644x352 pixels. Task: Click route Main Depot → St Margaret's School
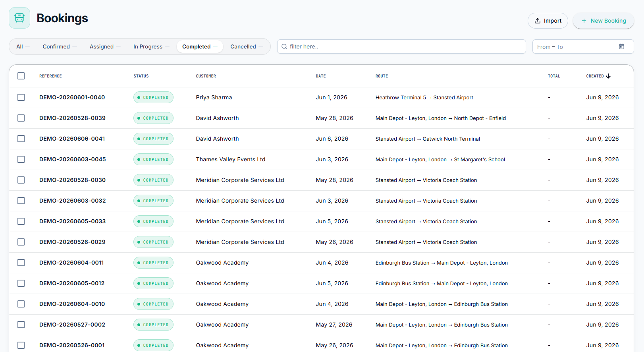pyautogui.click(x=440, y=159)
